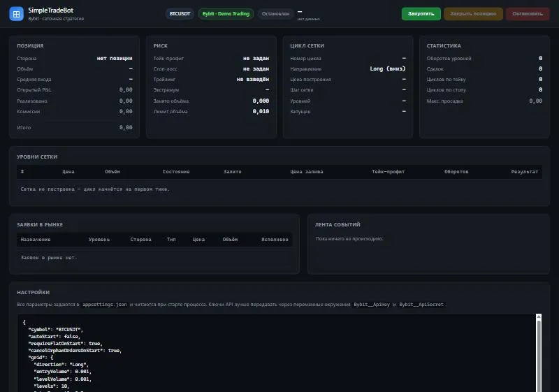Image resolution: width=559 pixels, height=392 pixels.
Task: Click the appsettings.json code label
Action: pyautogui.click(x=104, y=305)
